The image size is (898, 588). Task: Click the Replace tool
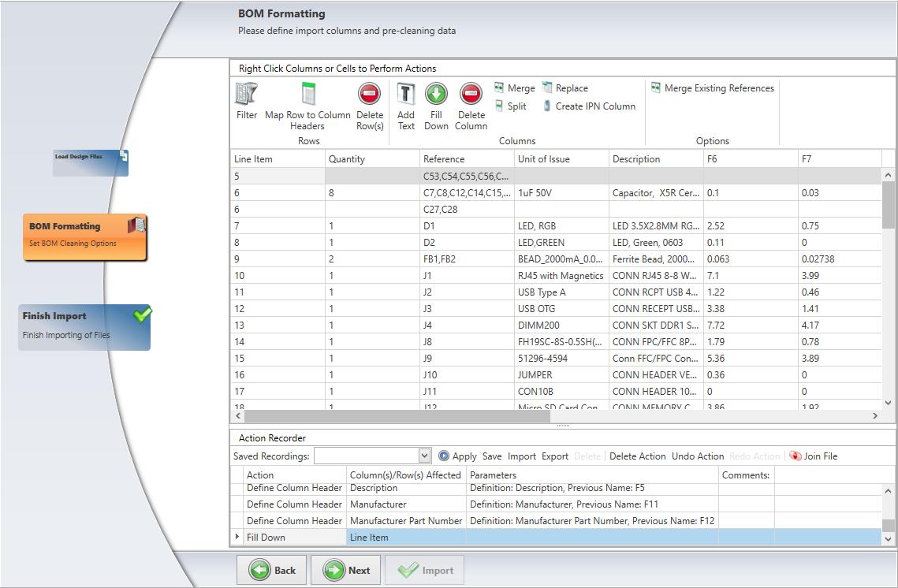pos(565,88)
